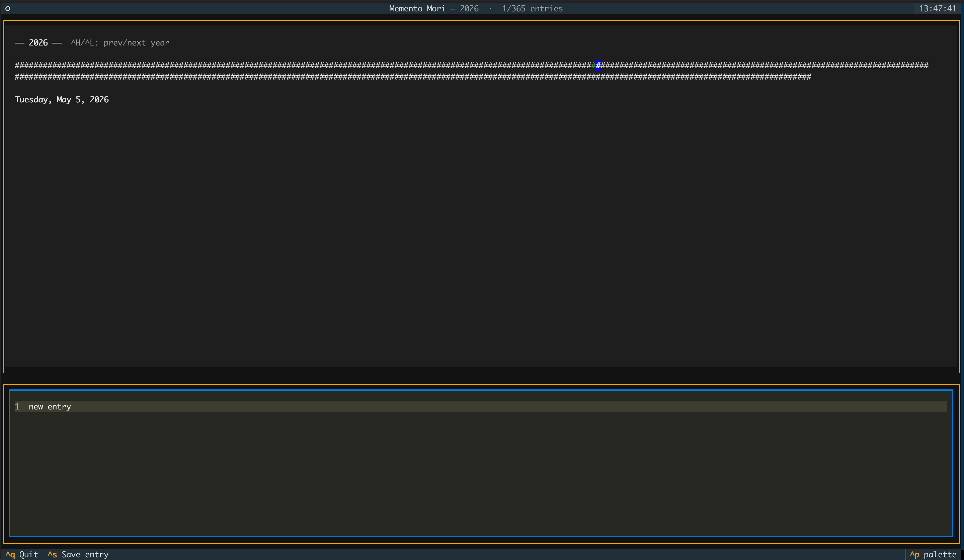This screenshot has height=560, width=964.
Task: Click the ^s Save entry footer shortcut
Action: (78, 554)
